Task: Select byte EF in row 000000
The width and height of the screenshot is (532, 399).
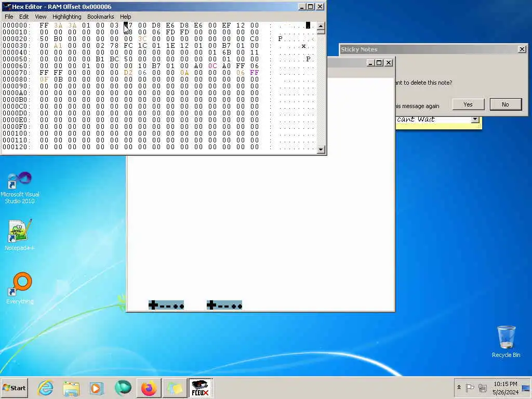Action: point(227,25)
